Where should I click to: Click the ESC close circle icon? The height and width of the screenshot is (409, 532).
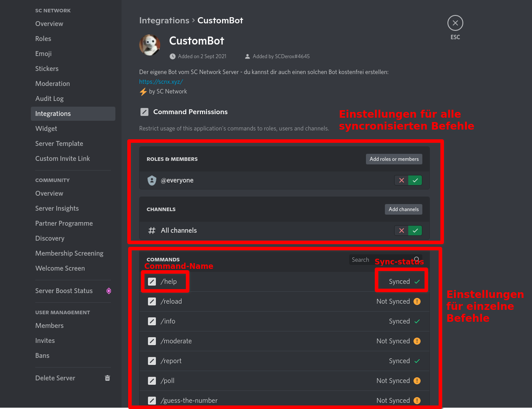[455, 23]
